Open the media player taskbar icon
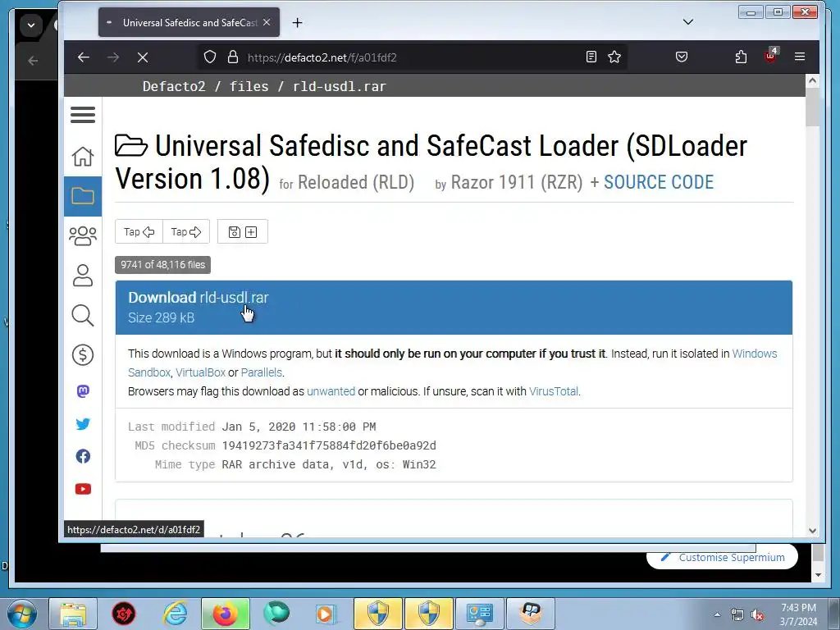 [x=326, y=614]
